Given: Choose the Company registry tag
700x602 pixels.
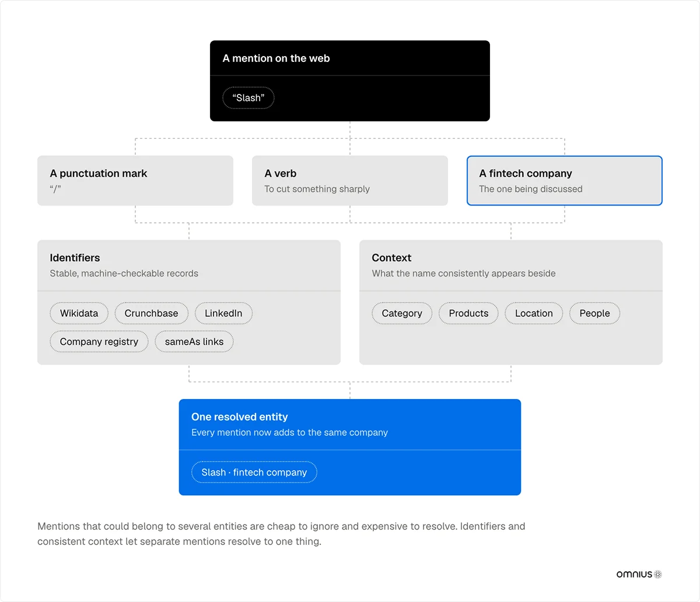Looking at the screenshot, I should pyautogui.click(x=99, y=342).
